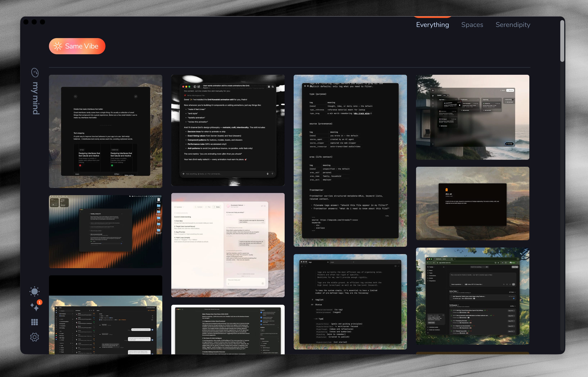
Task: Click the mymind logo icon in sidebar
Action: pyautogui.click(x=35, y=72)
